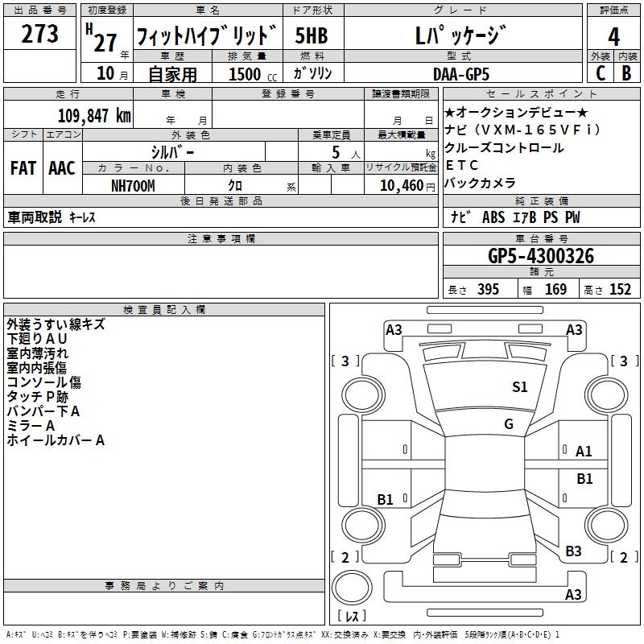Screen dimensions: 644x644
Task: Click the AAC air conditioner cell
Action: (x=62, y=168)
